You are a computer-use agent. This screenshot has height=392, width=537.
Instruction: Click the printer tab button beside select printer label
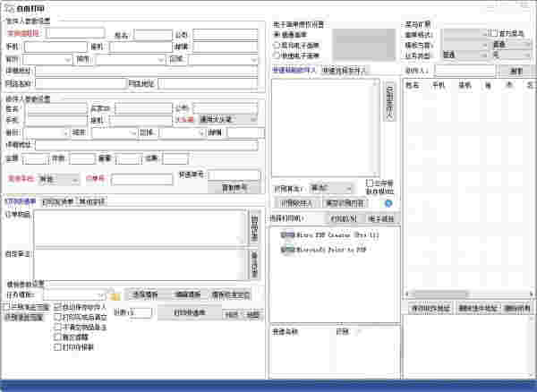[344, 218]
